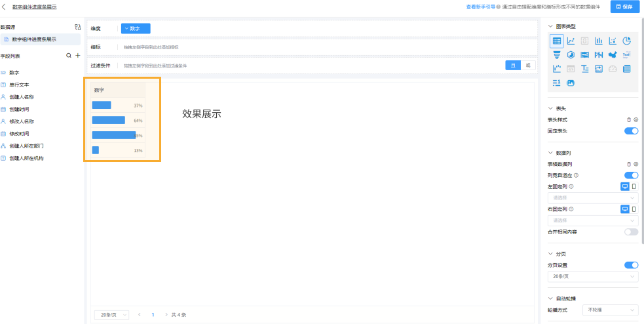Collapse the 自动轮播 section
Screen dimensions: 644x324
550,298
